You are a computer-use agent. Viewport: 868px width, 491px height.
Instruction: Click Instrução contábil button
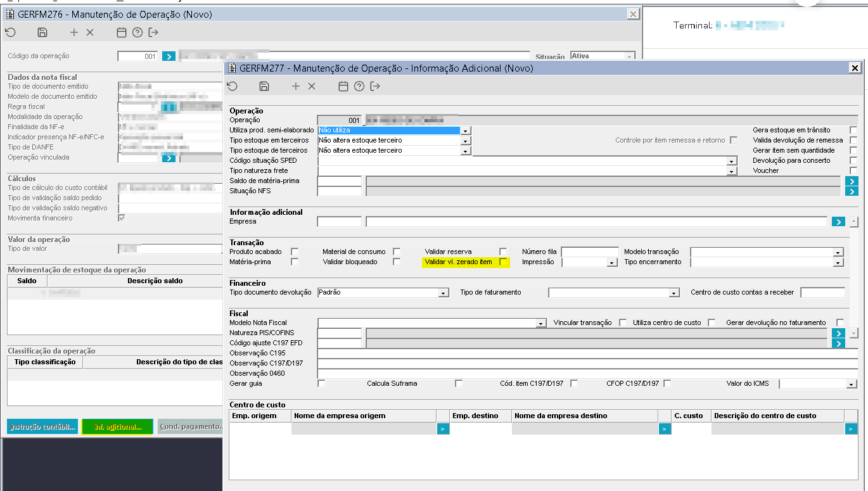(x=42, y=426)
